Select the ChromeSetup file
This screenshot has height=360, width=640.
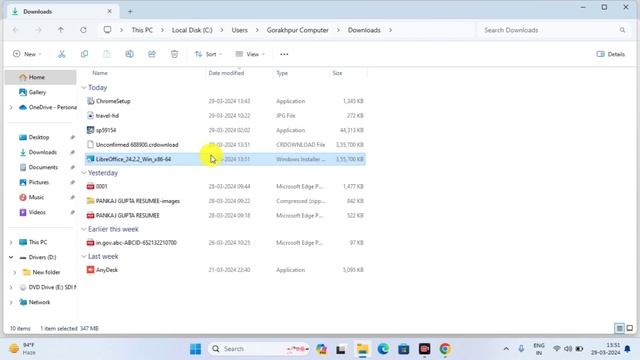(225, 101)
